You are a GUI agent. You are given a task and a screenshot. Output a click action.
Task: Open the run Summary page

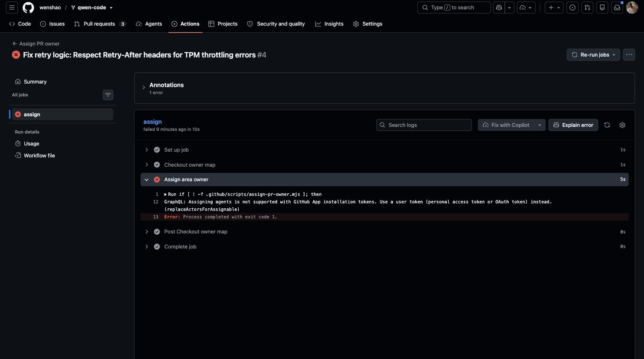point(62,82)
